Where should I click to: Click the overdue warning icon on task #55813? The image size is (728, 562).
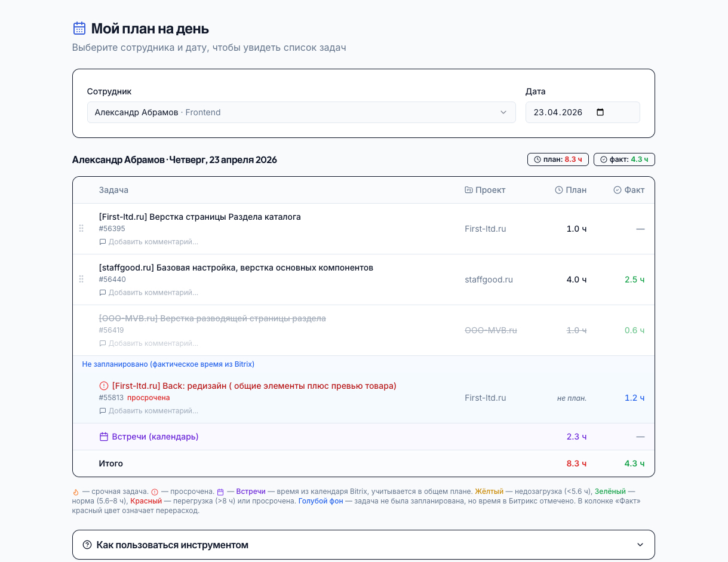[x=104, y=386]
